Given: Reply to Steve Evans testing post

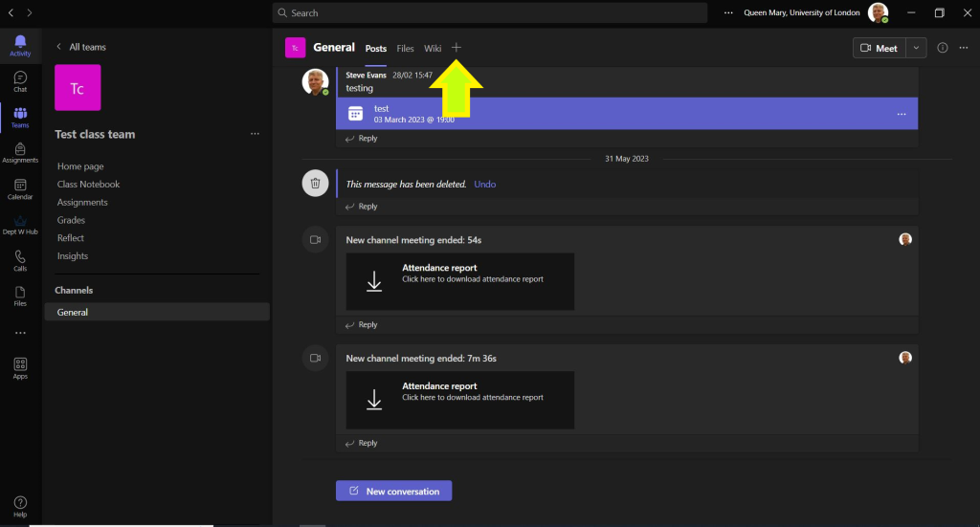Looking at the screenshot, I should [361, 138].
